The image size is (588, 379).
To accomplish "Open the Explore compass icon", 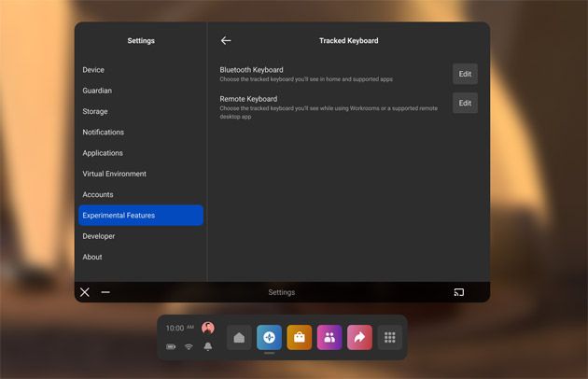I will [269, 338].
